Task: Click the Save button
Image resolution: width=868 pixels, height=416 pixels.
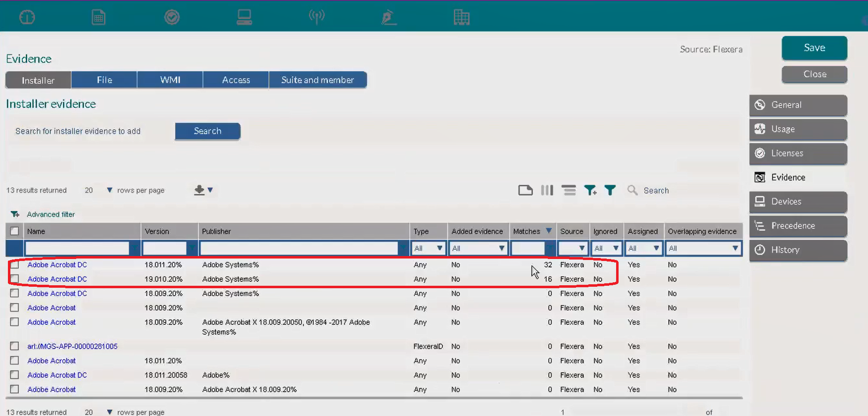Action: tap(815, 48)
